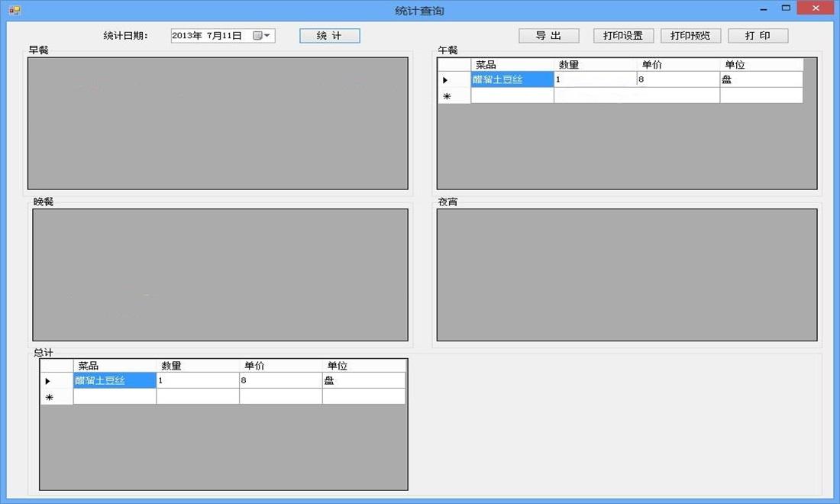Minimize the 统计查询 window
The image size is (840, 504).
coord(764,8)
